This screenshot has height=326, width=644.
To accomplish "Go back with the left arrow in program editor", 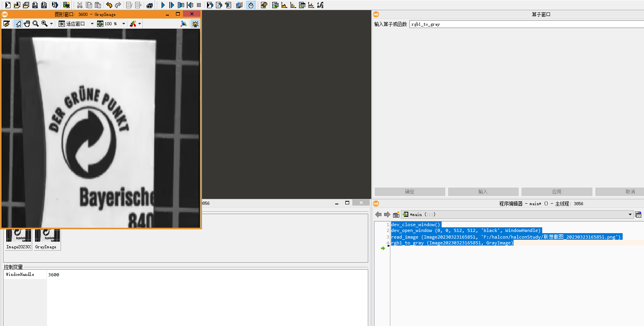I will coord(378,214).
